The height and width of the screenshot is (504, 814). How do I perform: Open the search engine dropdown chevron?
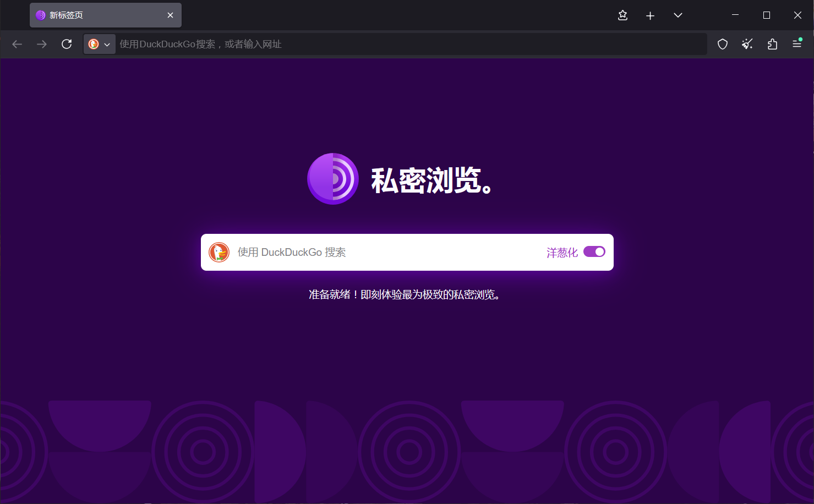pyautogui.click(x=107, y=44)
